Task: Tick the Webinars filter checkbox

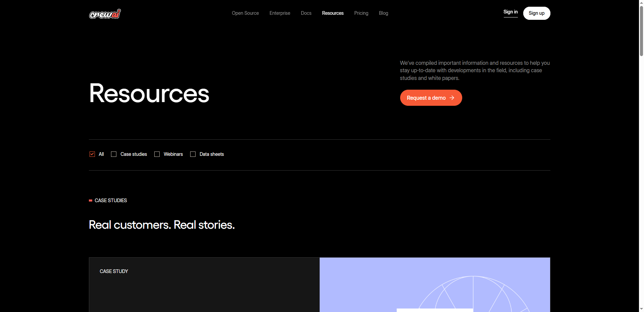Action: click(157, 154)
